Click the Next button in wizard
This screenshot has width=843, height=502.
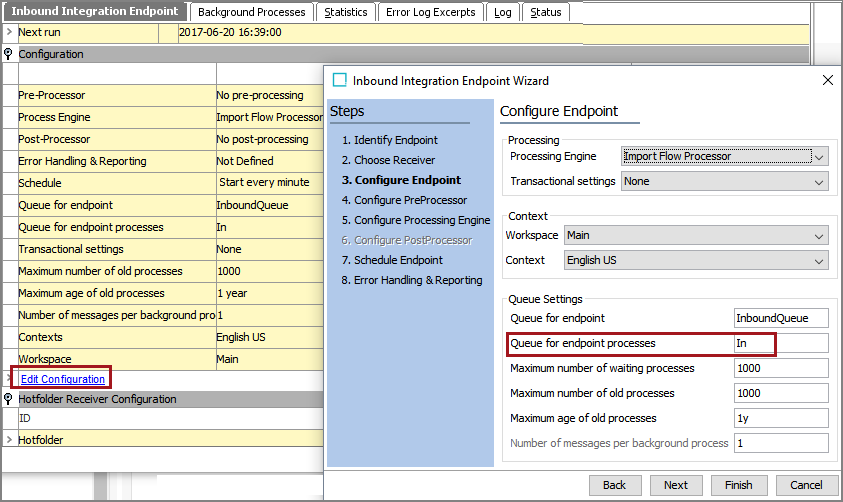tap(676, 485)
